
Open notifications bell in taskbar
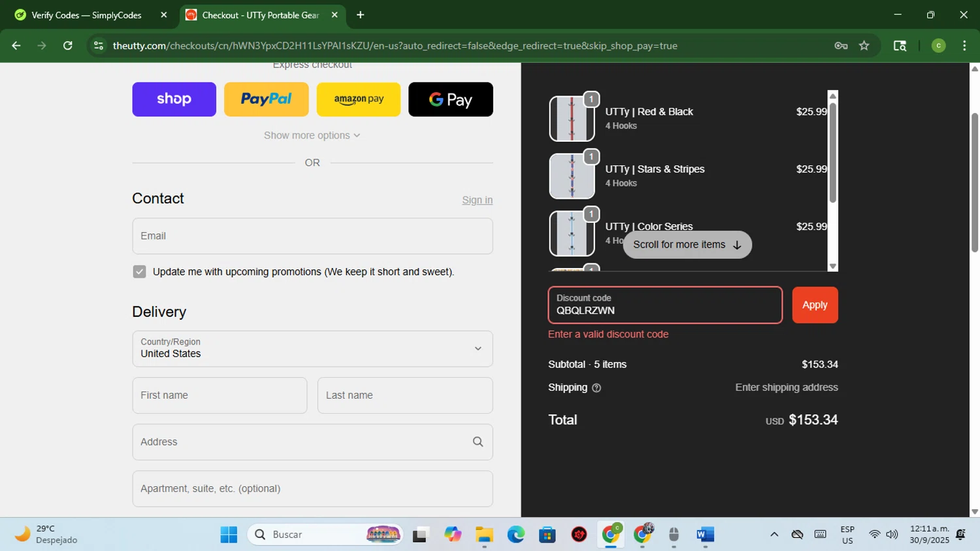click(961, 535)
